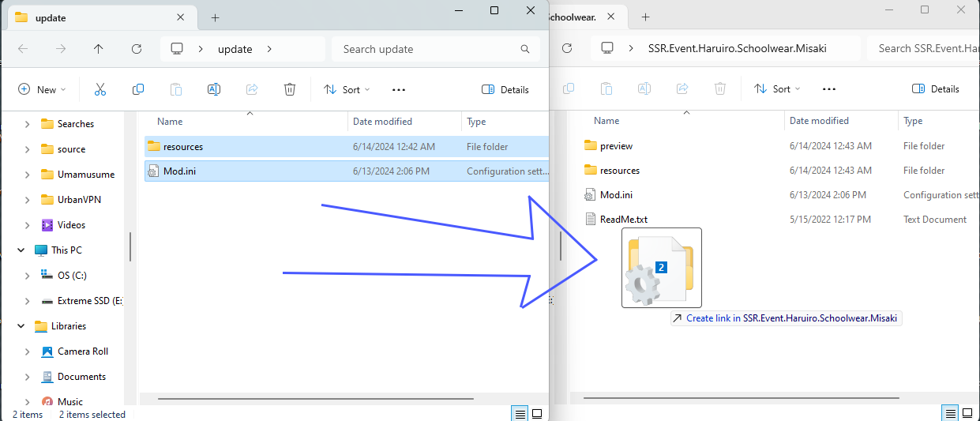Expand OS (C:) drive node
Image resolution: width=980 pixels, height=421 pixels.
click(28, 276)
